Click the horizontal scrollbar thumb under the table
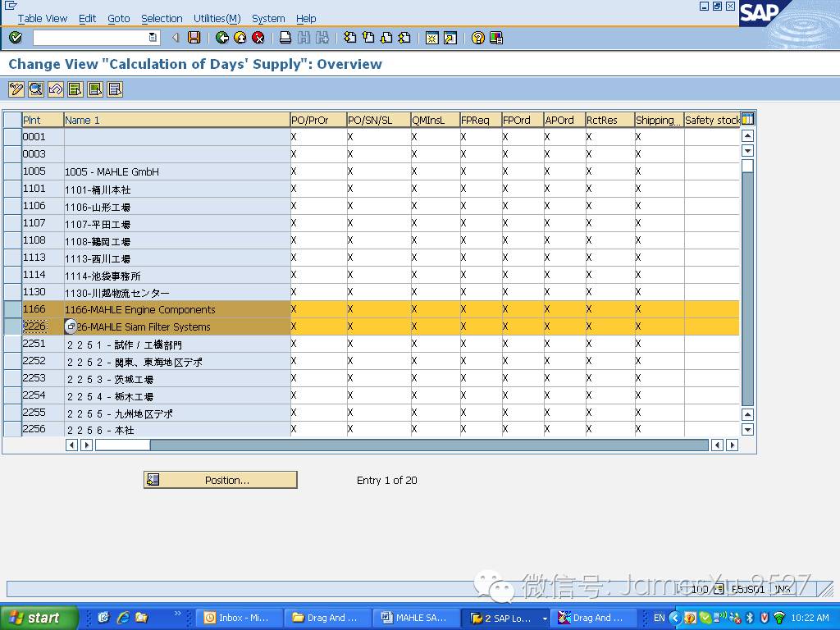Image resolution: width=840 pixels, height=630 pixels. pyautogui.click(x=123, y=445)
